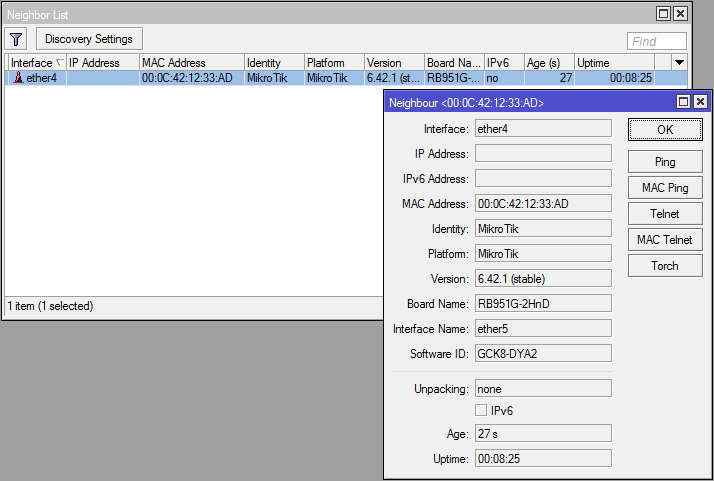Select the 00:08:25 uptime cell in the table
This screenshot has width=714, height=481.
[614, 78]
